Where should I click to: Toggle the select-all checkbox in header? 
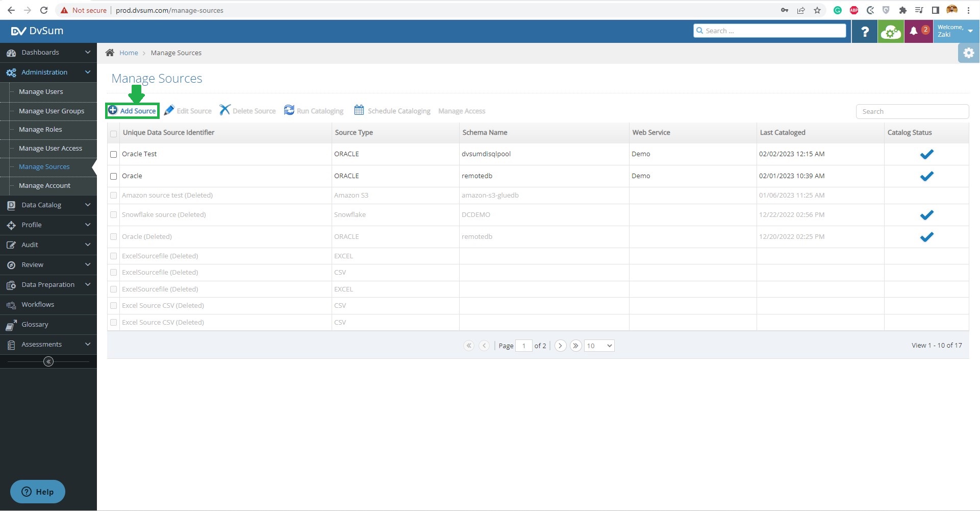click(x=114, y=133)
